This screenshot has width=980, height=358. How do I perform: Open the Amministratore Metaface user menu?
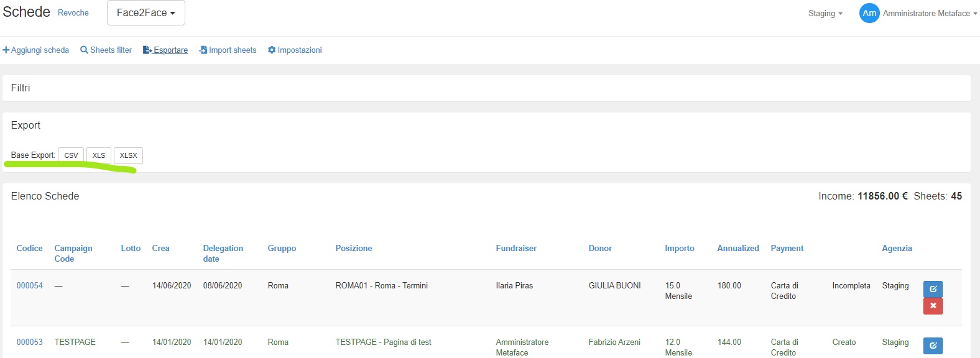(x=930, y=14)
